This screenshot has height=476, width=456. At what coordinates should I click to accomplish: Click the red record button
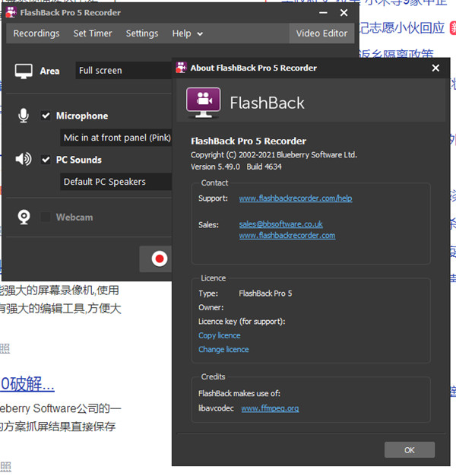(160, 259)
